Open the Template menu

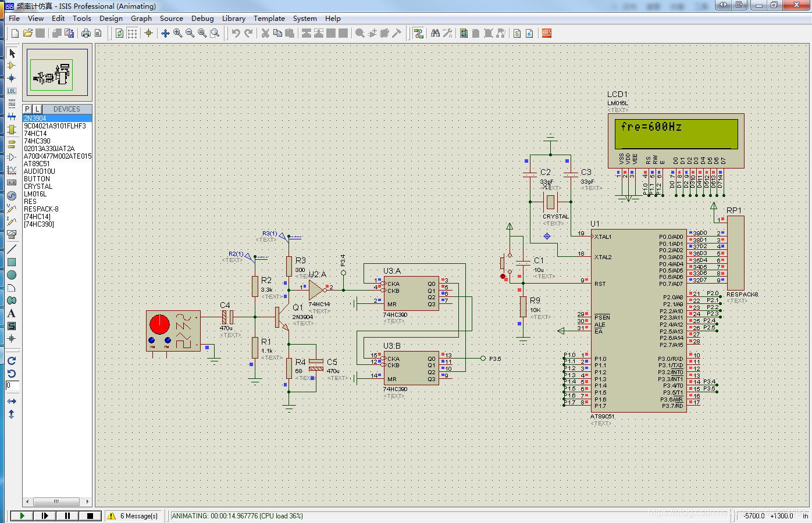tap(269, 19)
